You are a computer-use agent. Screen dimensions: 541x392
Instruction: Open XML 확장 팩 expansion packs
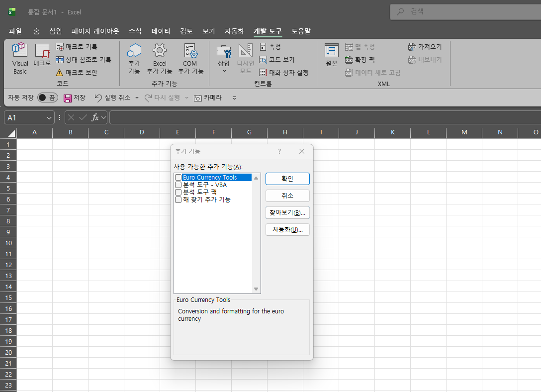pyautogui.click(x=360, y=60)
